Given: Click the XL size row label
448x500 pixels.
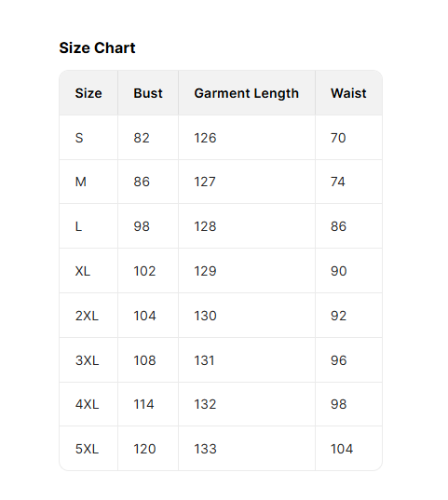Looking at the screenshot, I should 83,271.
